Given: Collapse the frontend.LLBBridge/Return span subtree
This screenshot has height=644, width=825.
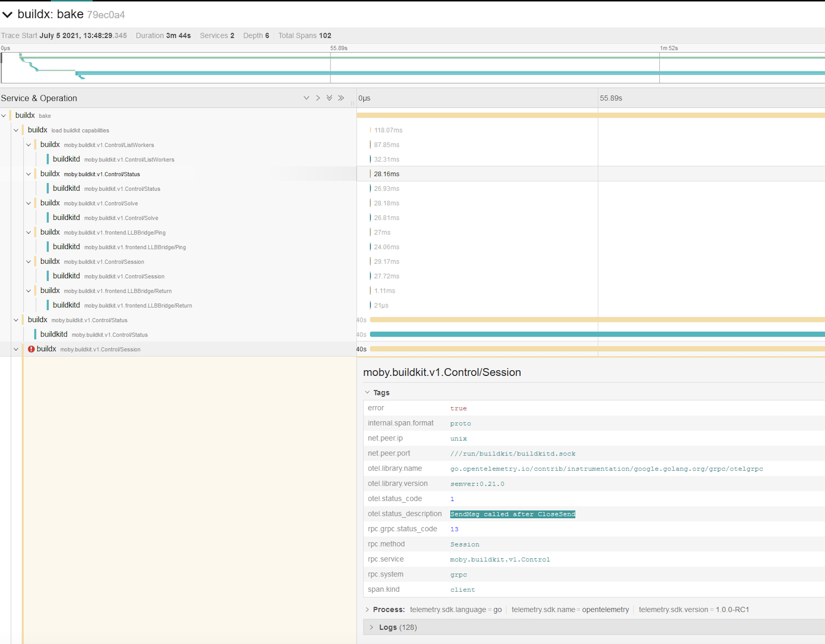Looking at the screenshot, I should (x=28, y=290).
